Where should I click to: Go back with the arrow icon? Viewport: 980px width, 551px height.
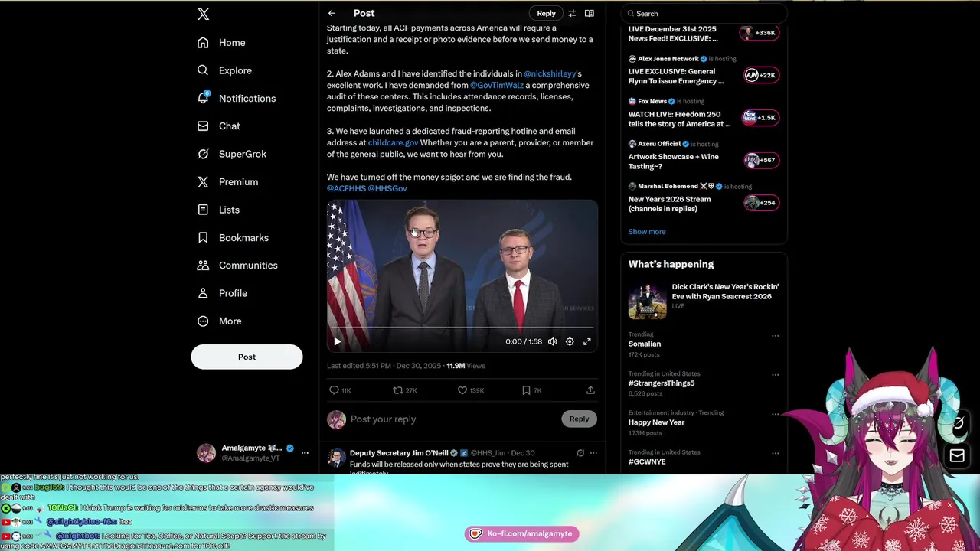coord(332,13)
